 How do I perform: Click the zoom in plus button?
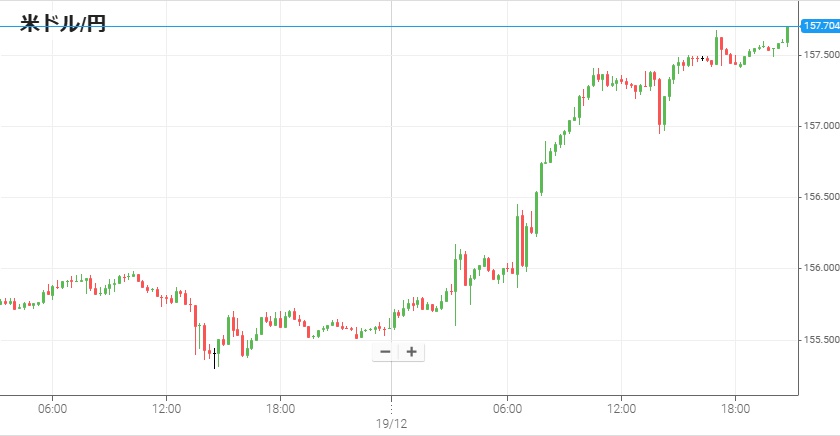tap(411, 352)
